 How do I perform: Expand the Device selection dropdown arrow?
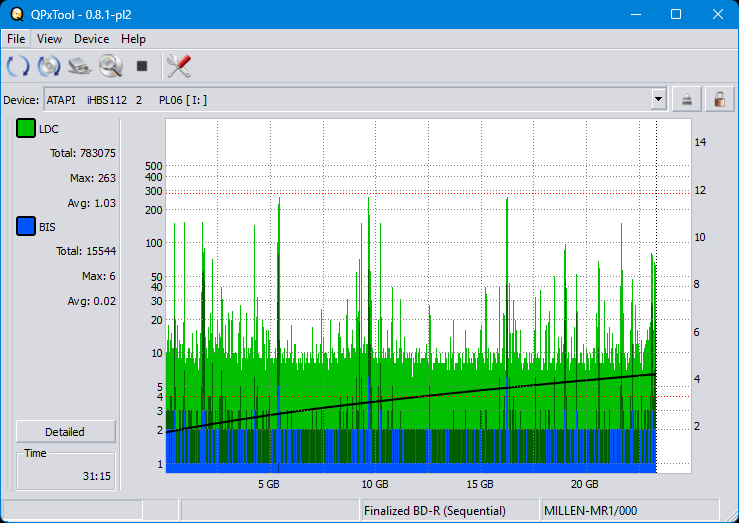click(658, 99)
